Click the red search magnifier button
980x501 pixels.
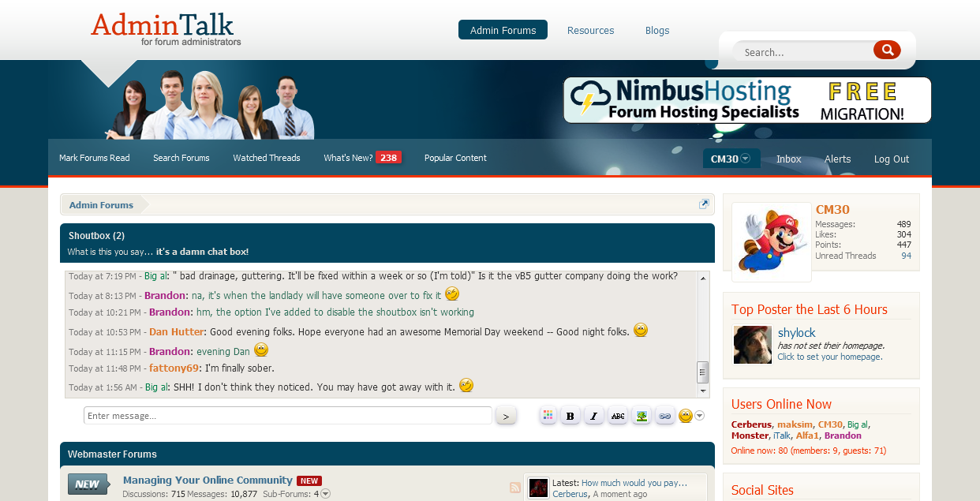coord(887,50)
